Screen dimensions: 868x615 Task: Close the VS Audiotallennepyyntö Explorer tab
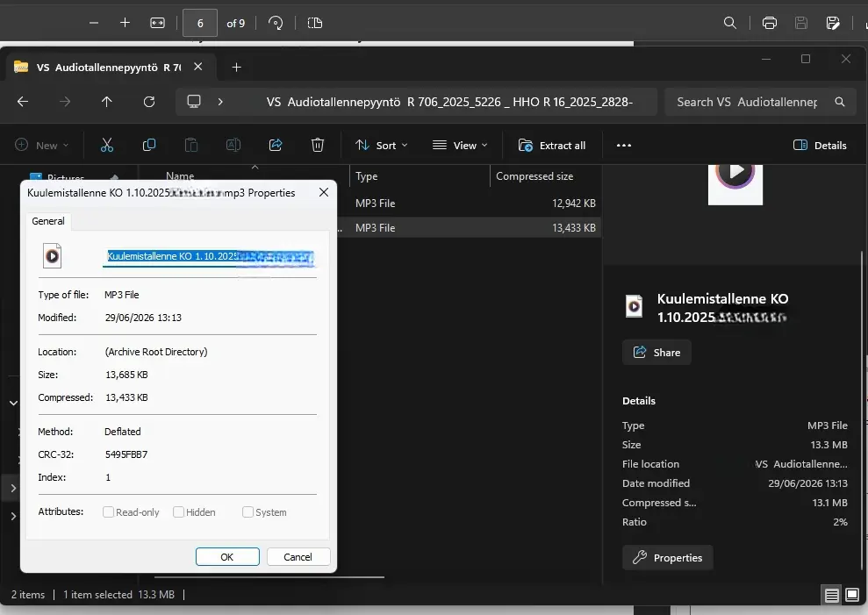pyautogui.click(x=197, y=67)
